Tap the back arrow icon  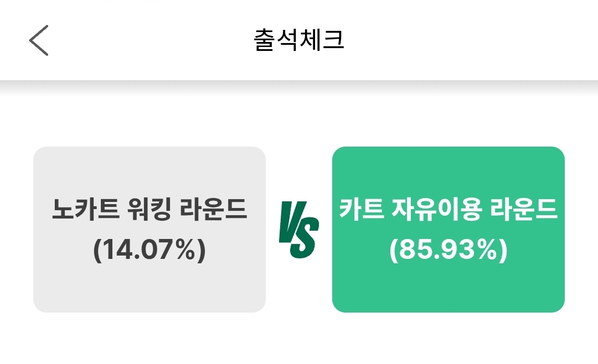pyautogui.click(x=39, y=40)
